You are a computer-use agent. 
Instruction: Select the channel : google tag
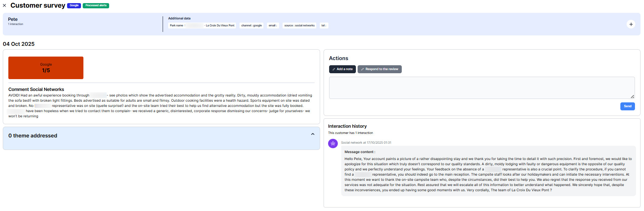(251, 25)
